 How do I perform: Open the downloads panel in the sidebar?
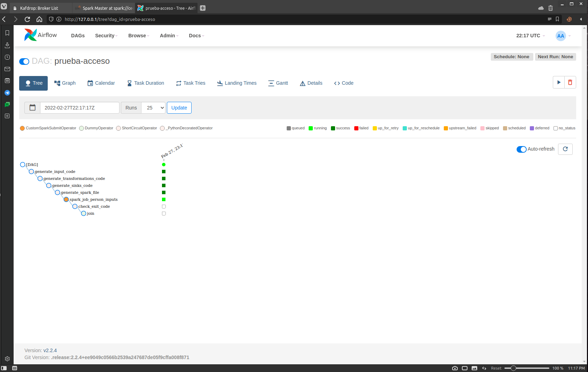(7, 45)
